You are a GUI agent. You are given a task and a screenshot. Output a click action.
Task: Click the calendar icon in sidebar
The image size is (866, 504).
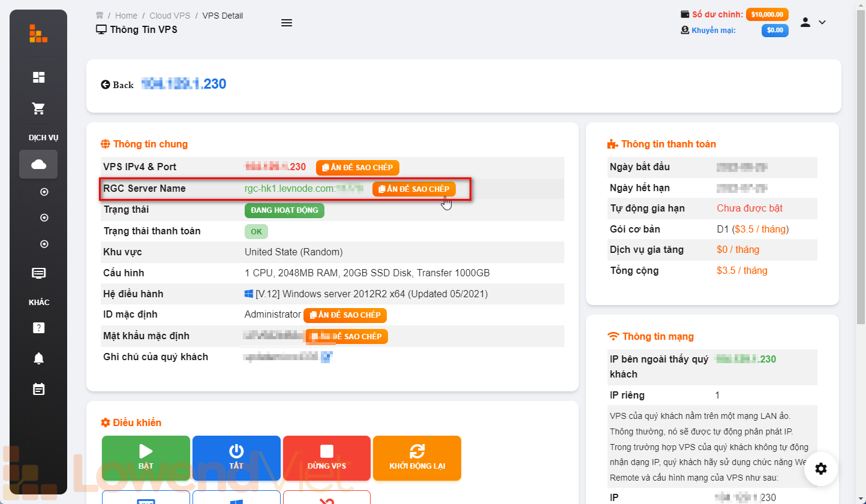pos(38,390)
